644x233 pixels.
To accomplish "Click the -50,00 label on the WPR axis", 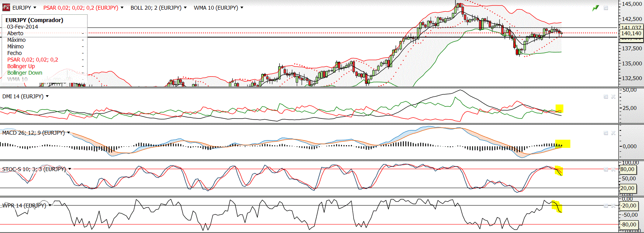I will coord(630,215).
